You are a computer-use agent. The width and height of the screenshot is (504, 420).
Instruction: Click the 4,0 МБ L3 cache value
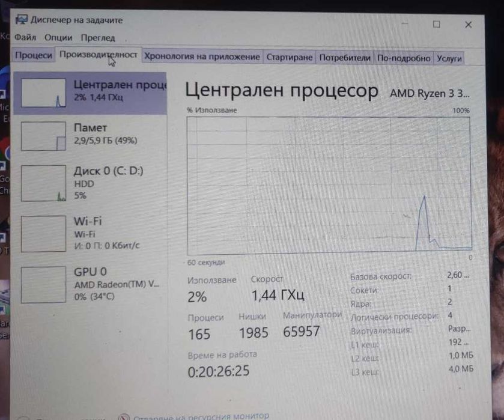[461, 368]
